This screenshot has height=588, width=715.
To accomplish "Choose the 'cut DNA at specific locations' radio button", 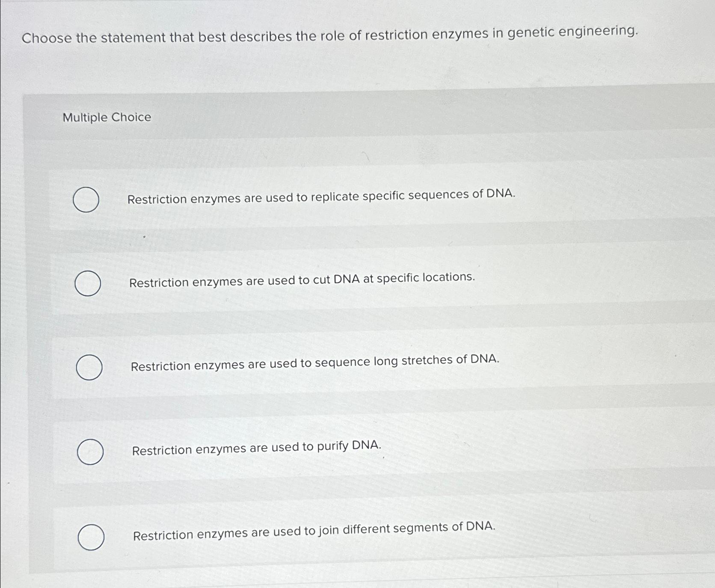I will click(x=88, y=283).
